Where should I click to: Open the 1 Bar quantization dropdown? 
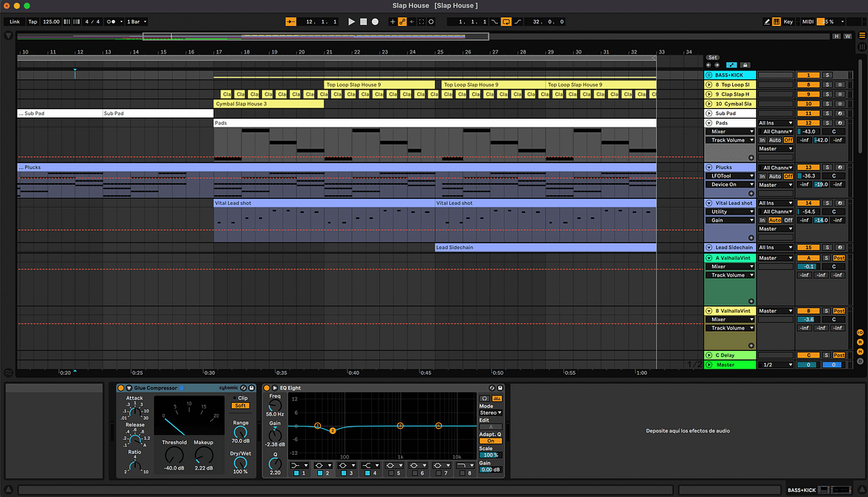pyautogui.click(x=136, y=22)
